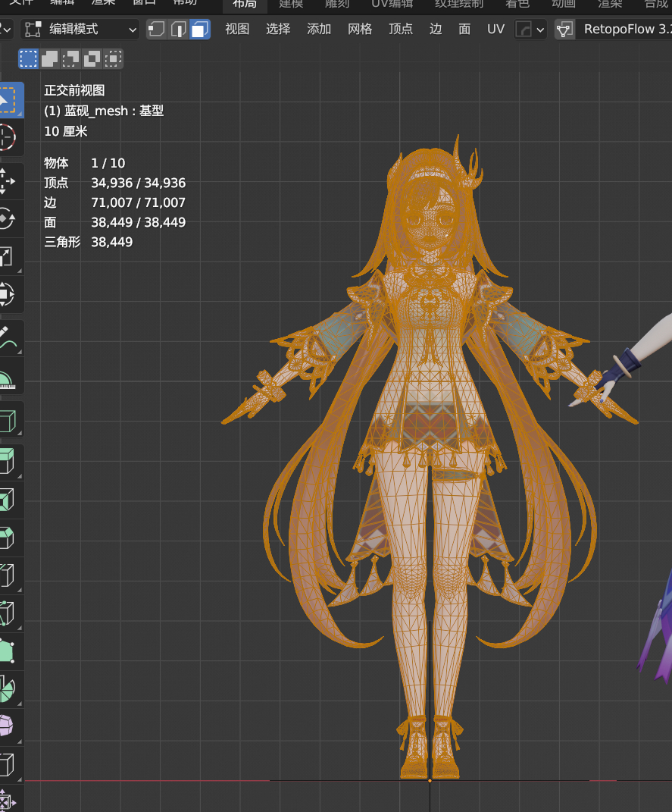Click the 边 count 71,007 / 71,007
Image resolution: width=672 pixels, height=812 pixels.
pyautogui.click(x=138, y=202)
